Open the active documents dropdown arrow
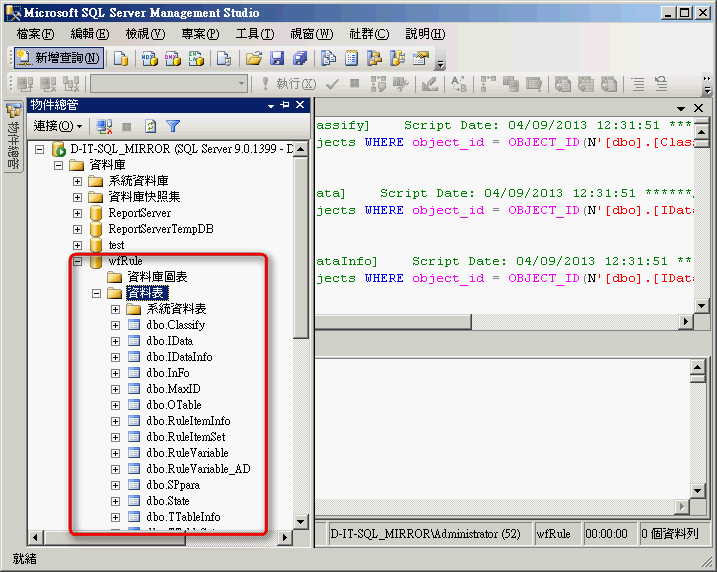This screenshot has height=572, width=717. [681, 109]
